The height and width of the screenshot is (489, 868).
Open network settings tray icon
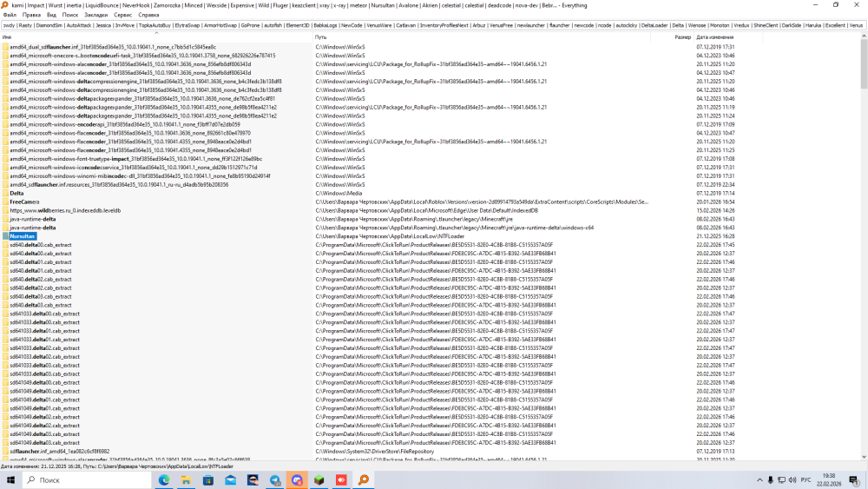pos(781,480)
